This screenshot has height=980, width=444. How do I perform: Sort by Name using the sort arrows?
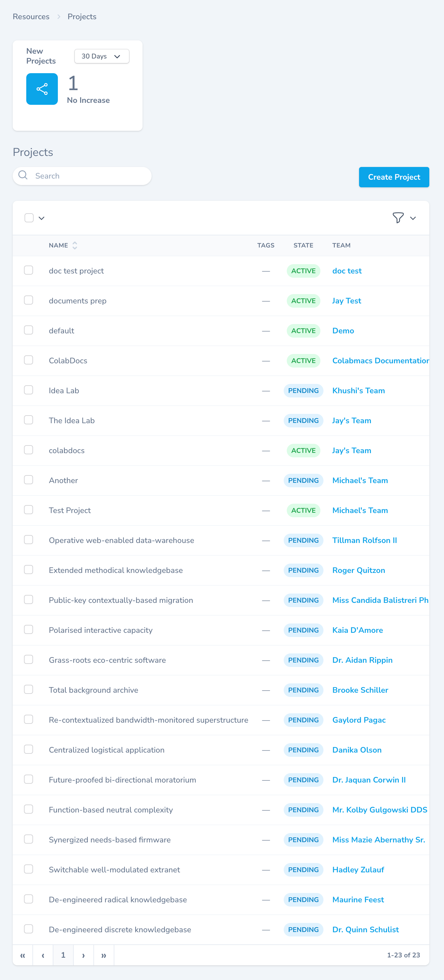[75, 245]
